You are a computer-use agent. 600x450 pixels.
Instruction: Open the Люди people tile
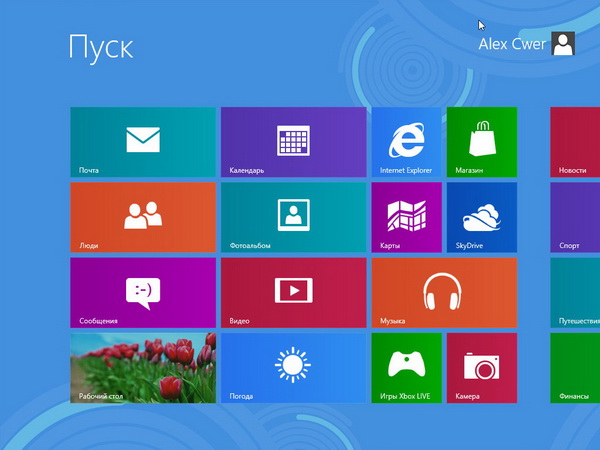point(143,217)
